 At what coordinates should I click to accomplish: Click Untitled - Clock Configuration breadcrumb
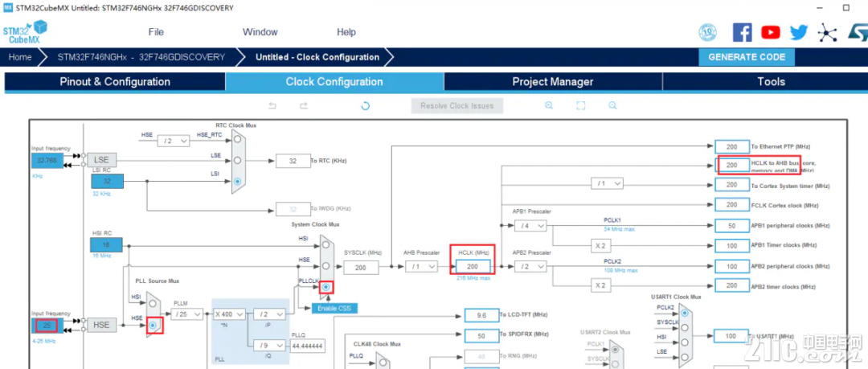[317, 57]
